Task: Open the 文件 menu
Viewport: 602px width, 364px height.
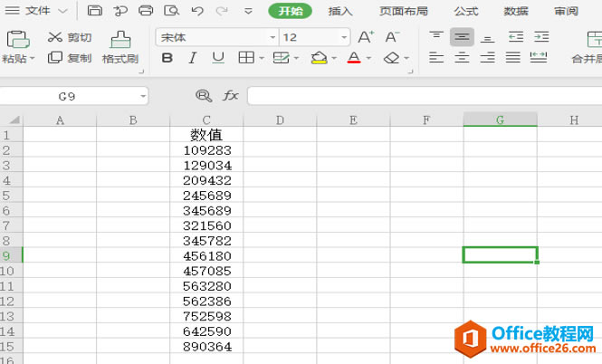Action: [38, 11]
